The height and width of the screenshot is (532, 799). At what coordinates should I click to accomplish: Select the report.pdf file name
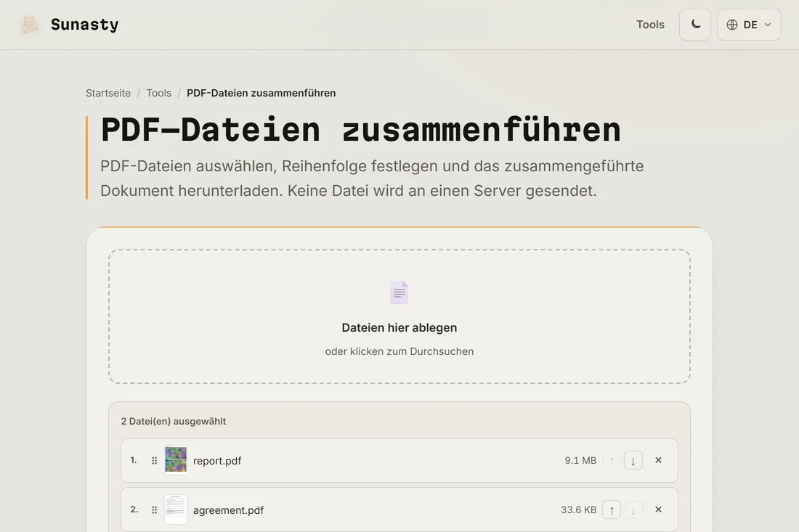217,461
